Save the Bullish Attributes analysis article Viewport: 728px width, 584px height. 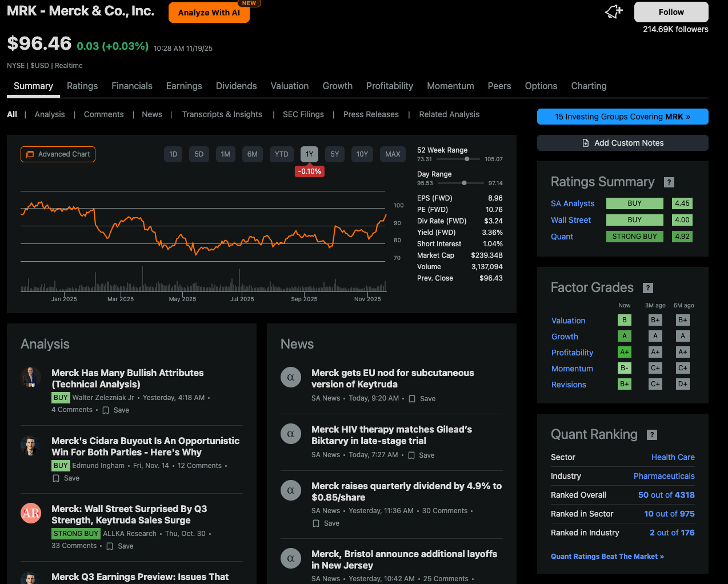tap(116, 410)
